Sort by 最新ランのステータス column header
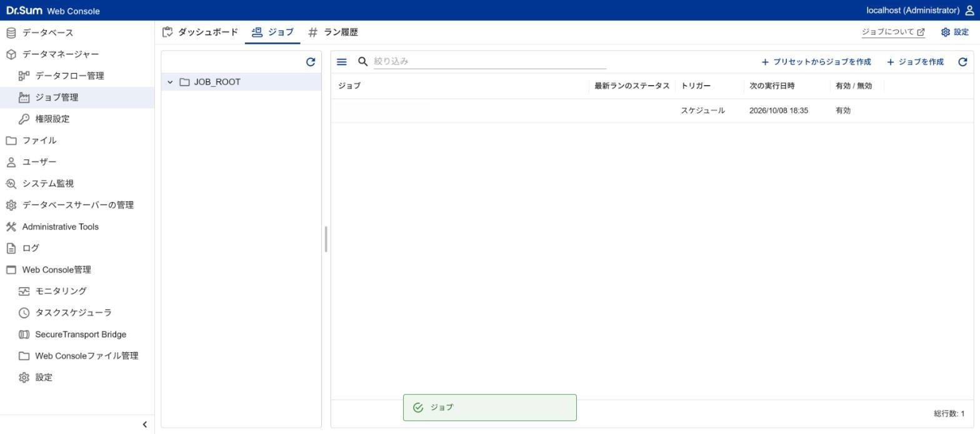The image size is (980, 434). [x=632, y=86]
